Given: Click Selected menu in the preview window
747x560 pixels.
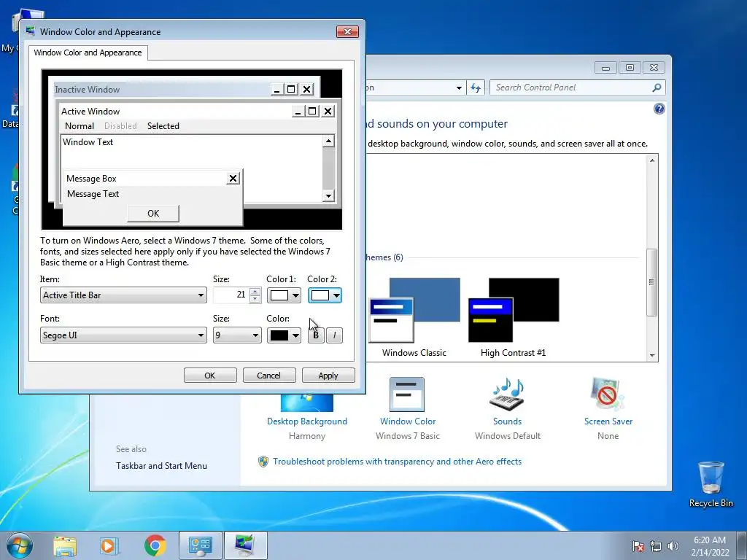Looking at the screenshot, I should (163, 126).
